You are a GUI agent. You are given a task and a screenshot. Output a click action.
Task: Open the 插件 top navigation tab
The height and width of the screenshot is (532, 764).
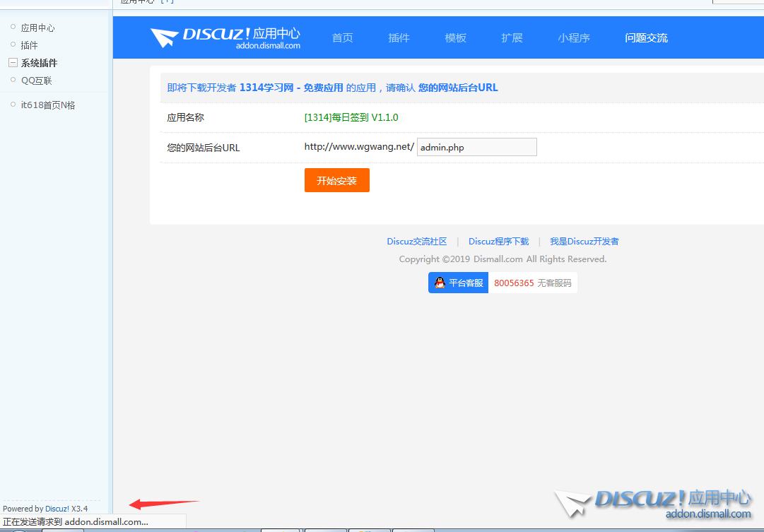(x=399, y=38)
